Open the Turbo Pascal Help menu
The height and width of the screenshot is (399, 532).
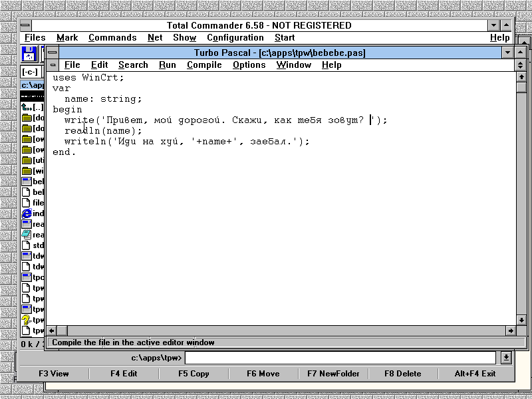tap(331, 65)
